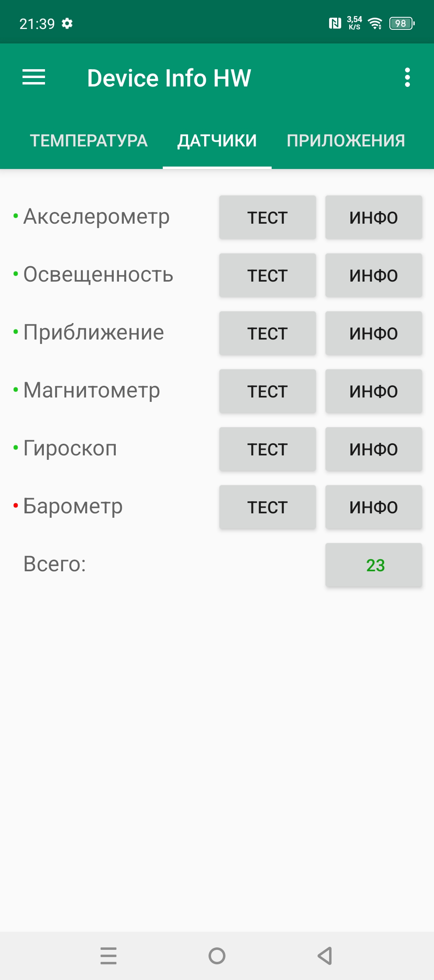The height and width of the screenshot is (980, 434).
Task: Switch to the Приложения tab
Action: click(x=346, y=141)
